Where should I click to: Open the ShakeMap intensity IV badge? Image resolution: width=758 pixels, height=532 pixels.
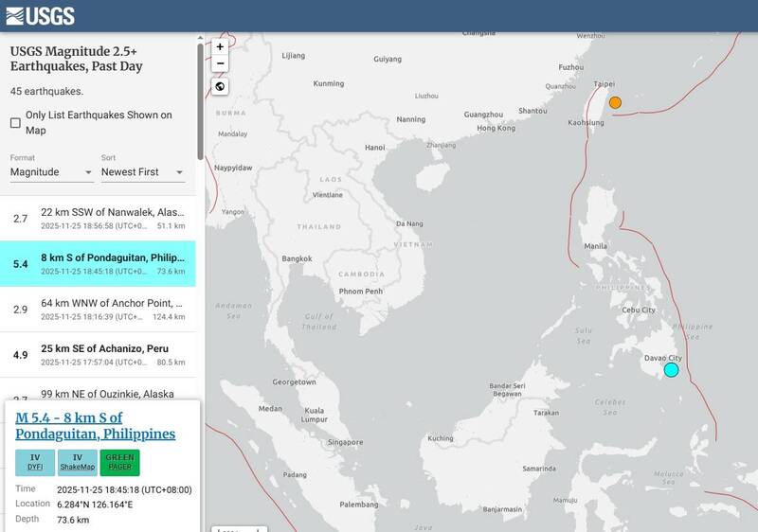[77, 462]
